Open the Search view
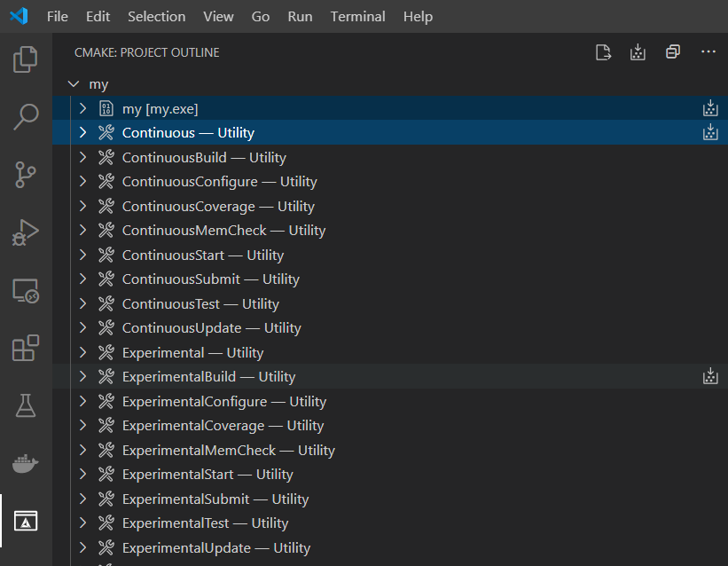The height and width of the screenshot is (566, 728). click(25, 116)
